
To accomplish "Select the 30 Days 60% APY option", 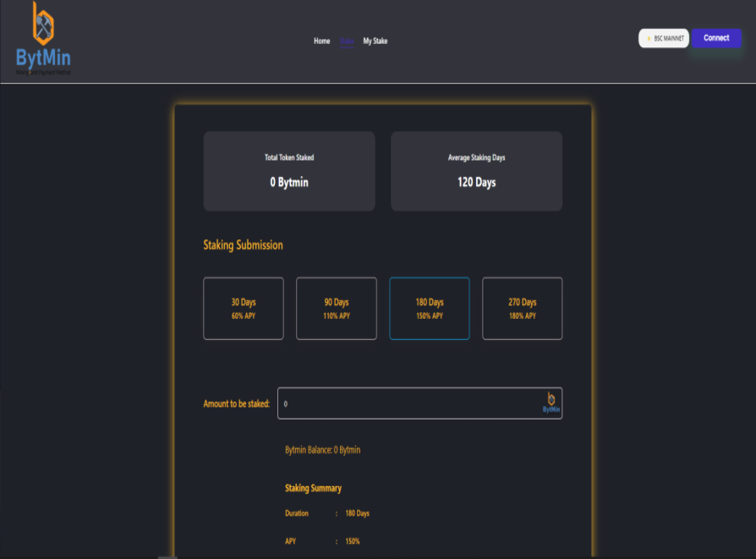I will point(244,309).
